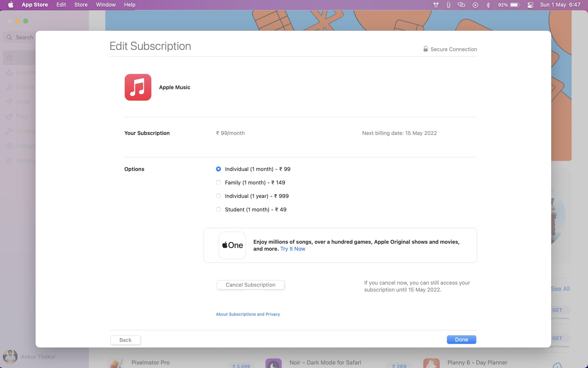Click the Apple Music title text
The image size is (588, 368).
pyautogui.click(x=174, y=87)
